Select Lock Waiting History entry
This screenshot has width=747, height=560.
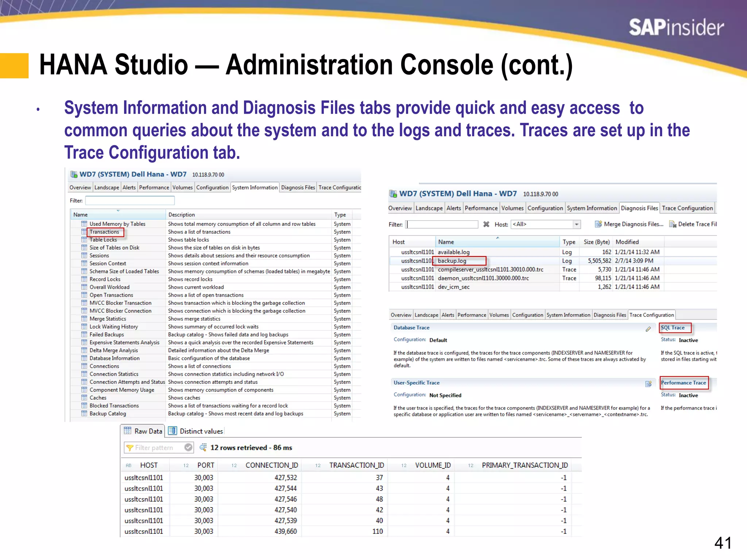point(114,327)
